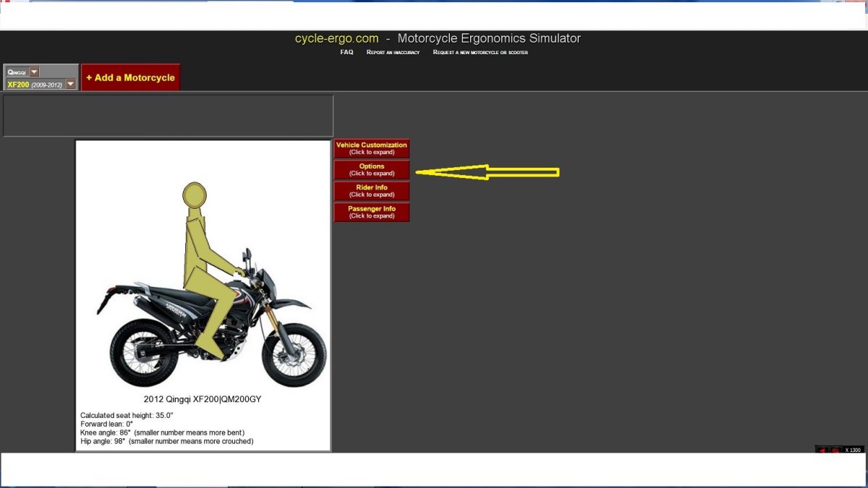Viewport: 868px width, 488px height.
Task: Open the XF200 model dropdown arrow
Action: pyautogui.click(x=70, y=84)
